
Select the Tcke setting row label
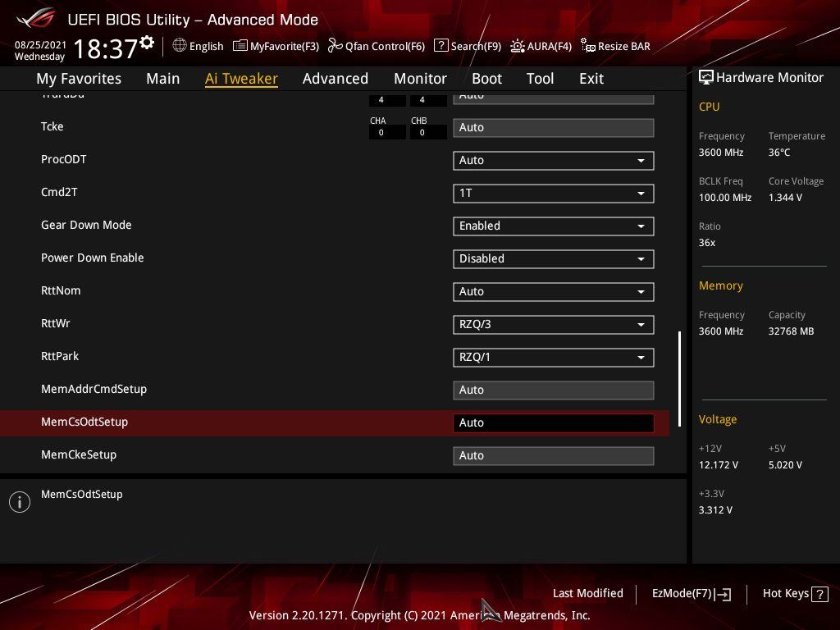pos(52,126)
